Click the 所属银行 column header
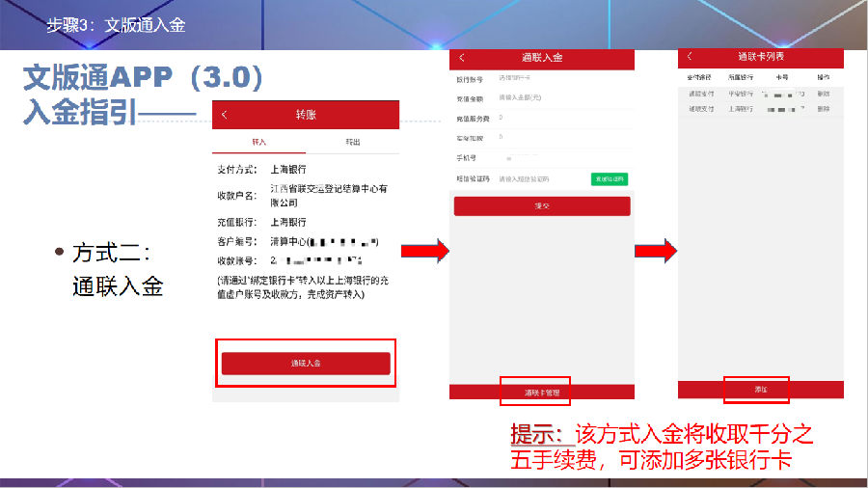This screenshot has width=868, height=488. pos(741,77)
